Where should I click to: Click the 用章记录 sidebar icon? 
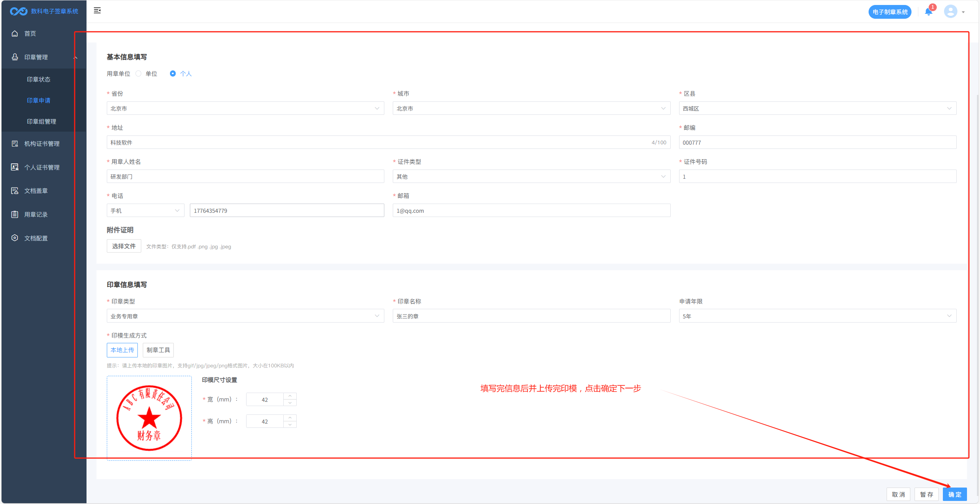(15, 215)
